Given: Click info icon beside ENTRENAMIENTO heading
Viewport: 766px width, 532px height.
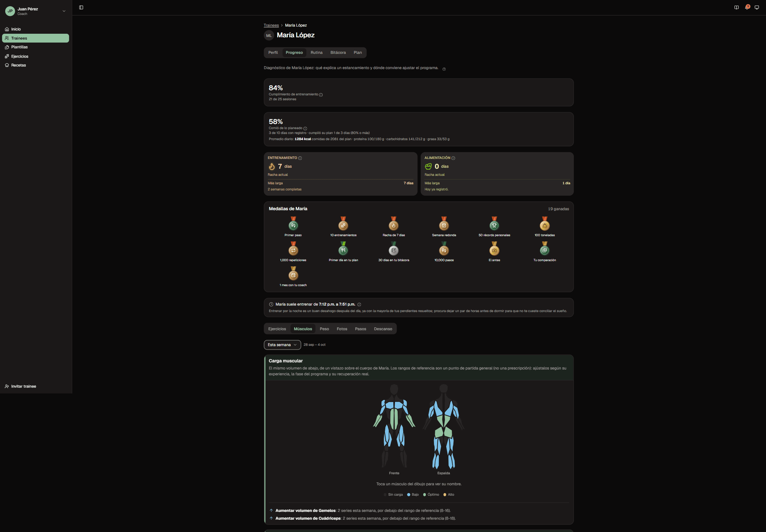Looking at the screenshot, I should point(300,158).
